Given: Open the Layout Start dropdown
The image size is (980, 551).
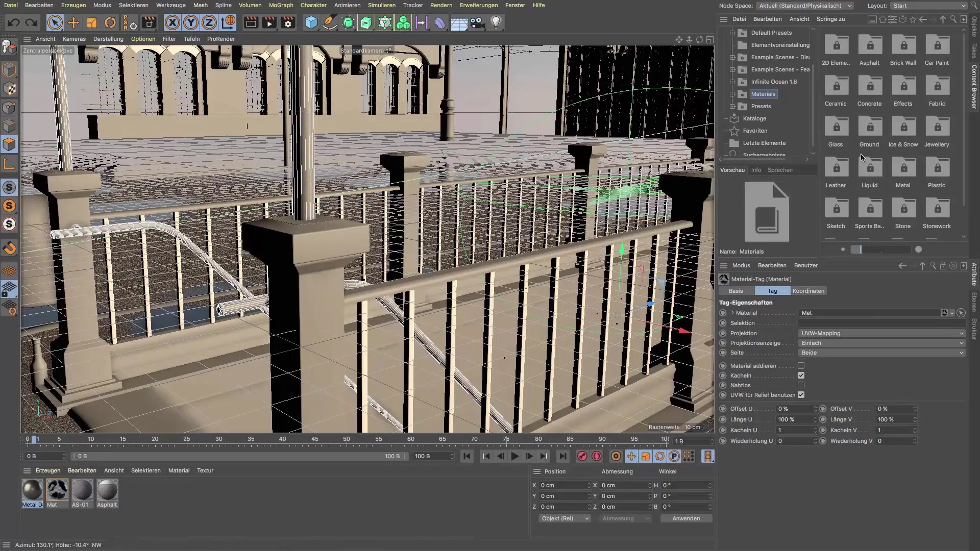Looking at the screenshot, I should 929,6.
